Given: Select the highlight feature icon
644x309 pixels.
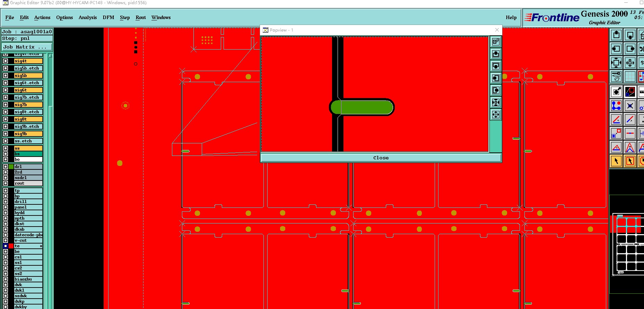Looking at the screenshot, I should (x=616, y=92).
